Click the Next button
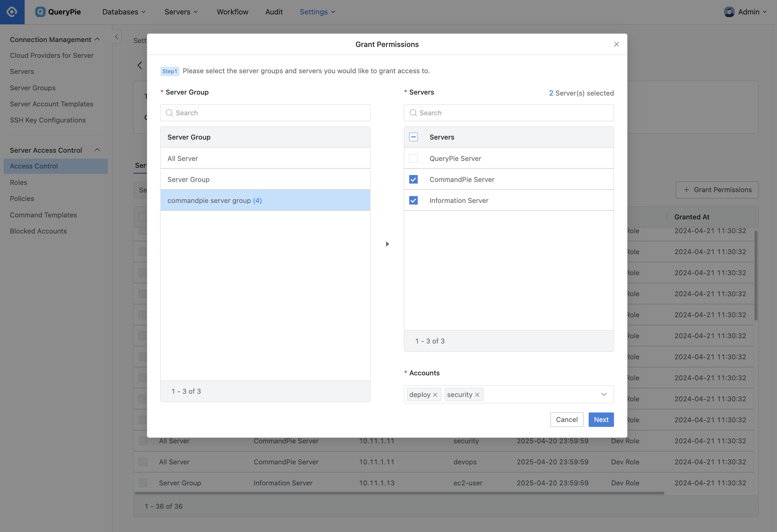The height and width of the screenshot is (532, 777). tap(601, 420)
